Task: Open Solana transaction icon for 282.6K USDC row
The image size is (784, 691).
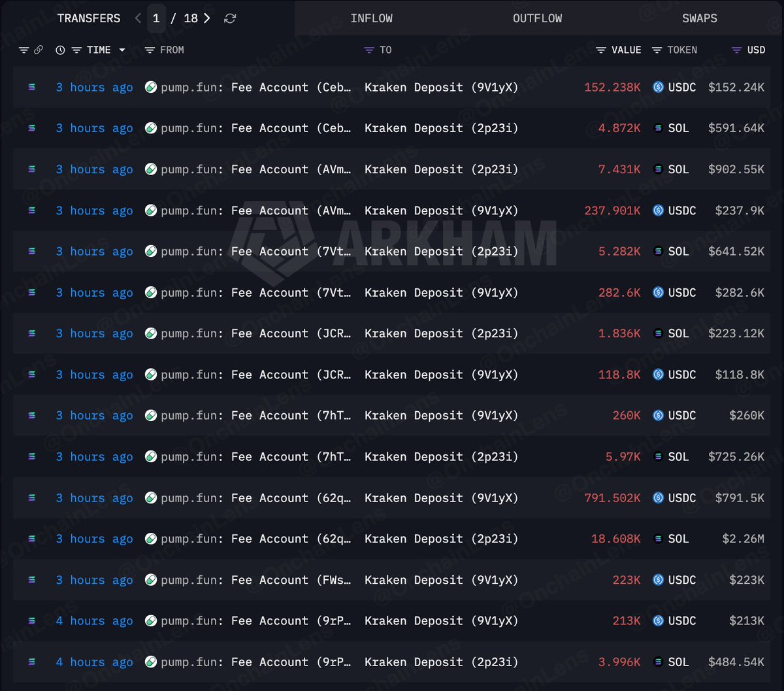Action: click(32, 292)
